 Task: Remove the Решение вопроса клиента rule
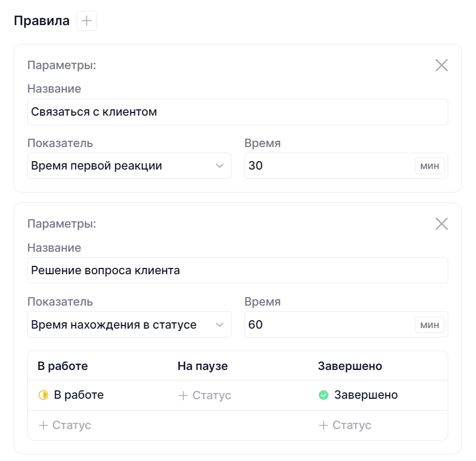(x=441, y=224)
